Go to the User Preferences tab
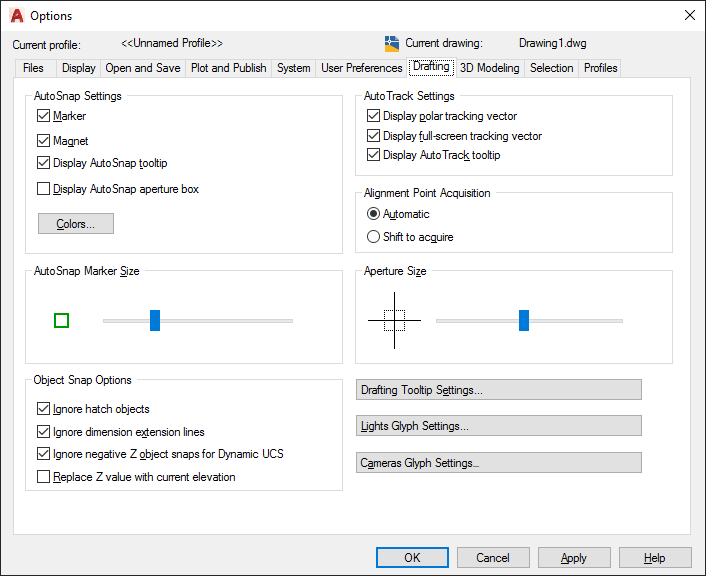This screenshot has width=706, height=576. pos(361,68)
